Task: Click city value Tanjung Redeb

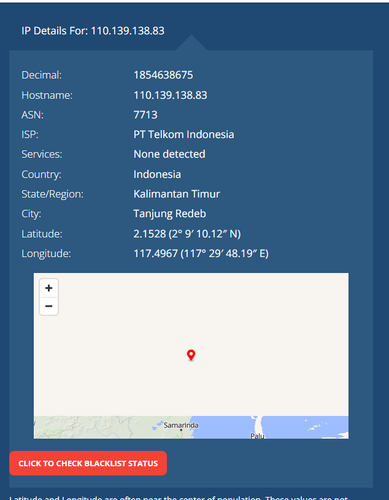Action: pos(170,214)
